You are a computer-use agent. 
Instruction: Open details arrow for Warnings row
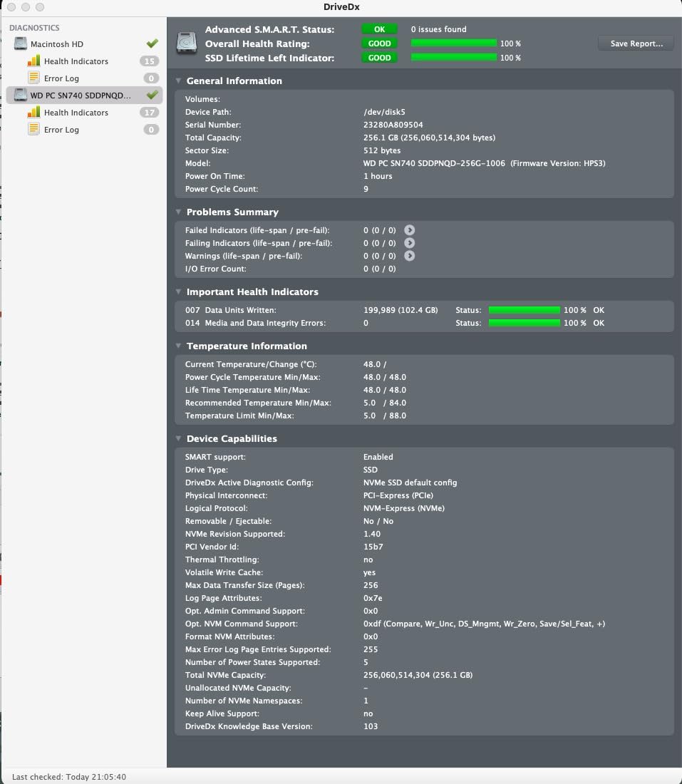point(410,256)
